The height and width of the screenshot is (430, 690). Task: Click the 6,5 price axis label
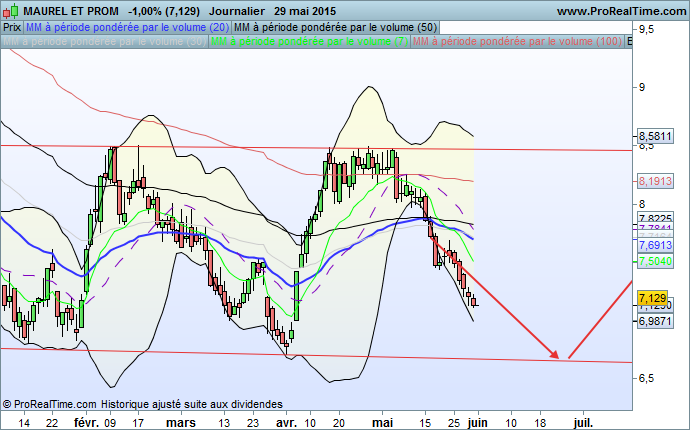[x=646, y=379]
